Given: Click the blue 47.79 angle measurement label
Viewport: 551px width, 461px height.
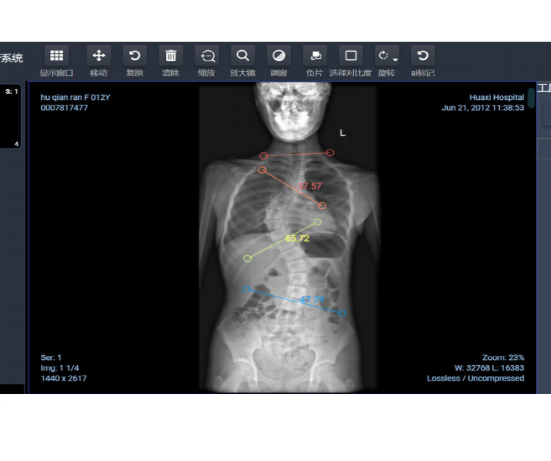Looking at the screenshot, I should coord(312,299).
